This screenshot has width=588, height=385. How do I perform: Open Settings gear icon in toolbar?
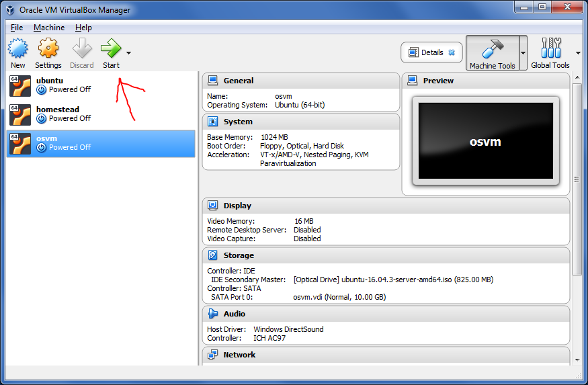pyautogui.click(x=48, y=49)
